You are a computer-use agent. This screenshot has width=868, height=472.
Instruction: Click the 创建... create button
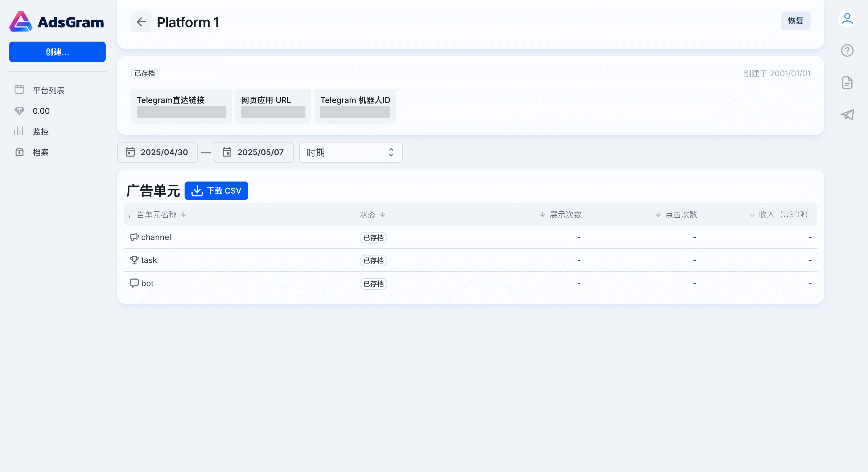[x=57, y=52]
